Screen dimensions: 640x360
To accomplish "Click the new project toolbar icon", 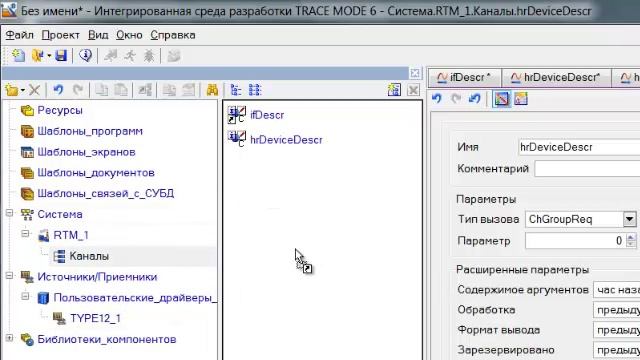I will point(18,56).
